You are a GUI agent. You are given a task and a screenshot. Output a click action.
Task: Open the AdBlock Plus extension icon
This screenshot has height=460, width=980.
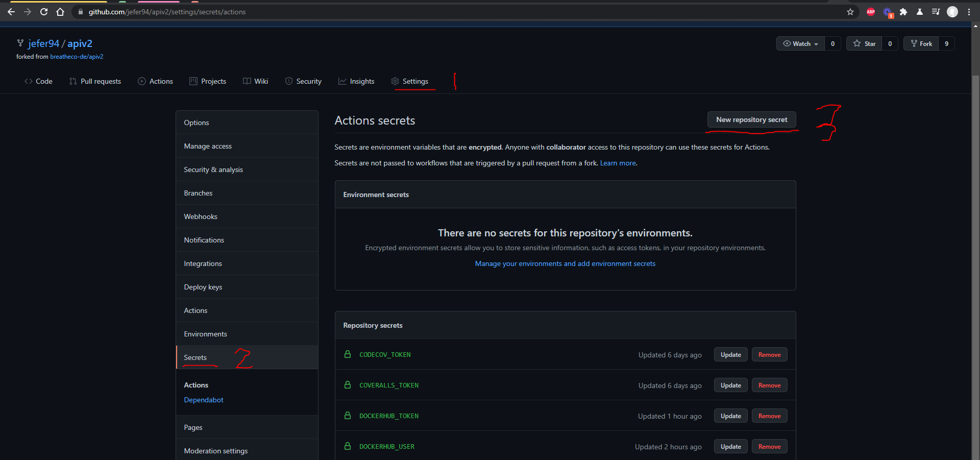[871, 12]
